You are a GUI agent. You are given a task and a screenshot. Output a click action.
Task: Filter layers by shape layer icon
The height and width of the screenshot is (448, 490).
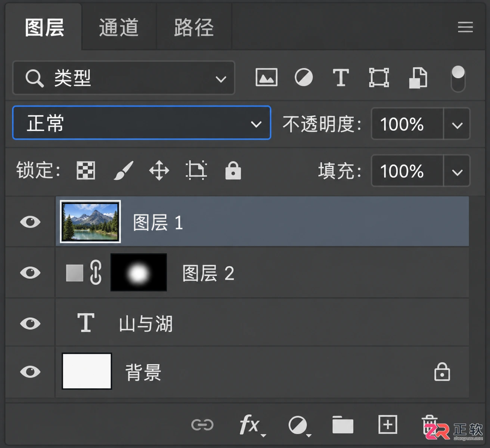[x=379, y=77]
